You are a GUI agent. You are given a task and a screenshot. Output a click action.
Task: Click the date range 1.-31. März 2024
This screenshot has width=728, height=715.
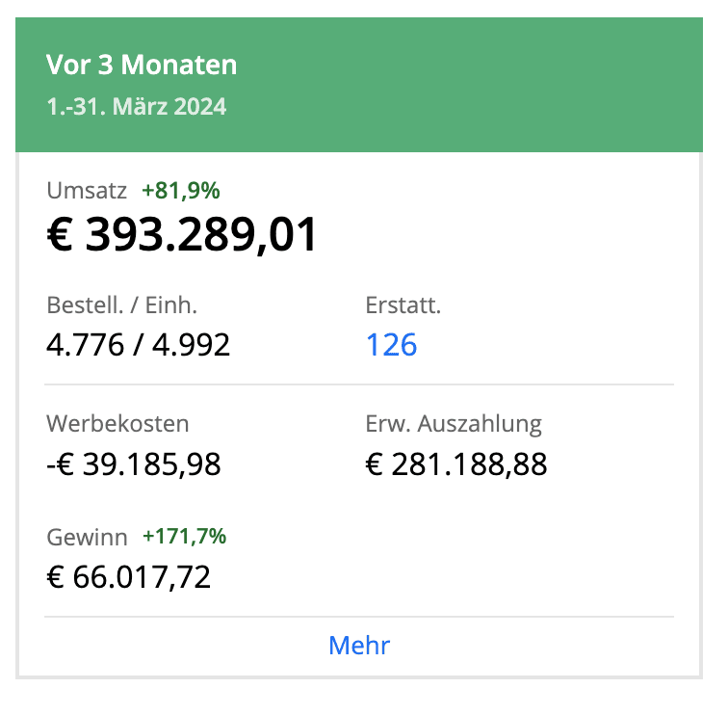[136, 106]
